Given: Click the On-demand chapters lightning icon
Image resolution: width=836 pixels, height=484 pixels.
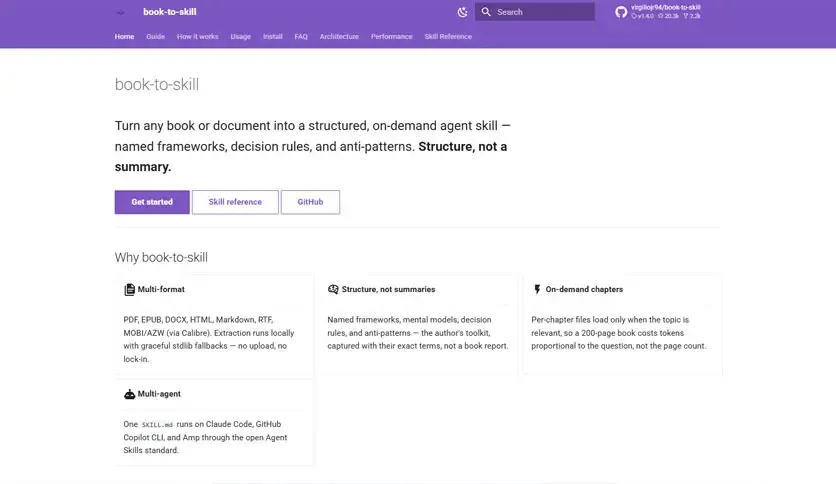Looking at the screenshot, I should pyautogui.click(x=537, y=289).
